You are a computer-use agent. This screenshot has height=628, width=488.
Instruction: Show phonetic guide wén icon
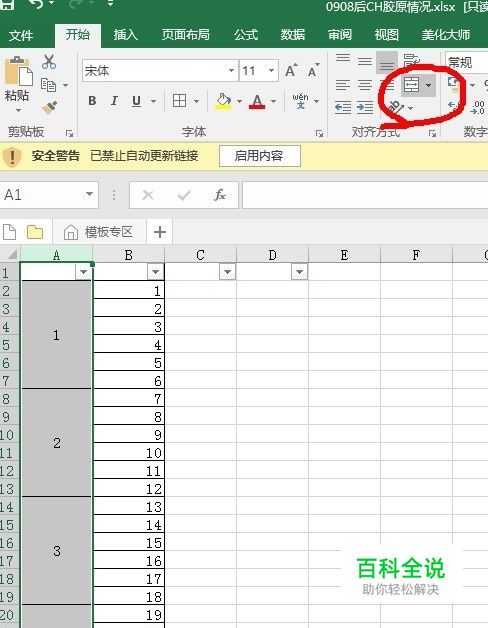coord(300,101)
